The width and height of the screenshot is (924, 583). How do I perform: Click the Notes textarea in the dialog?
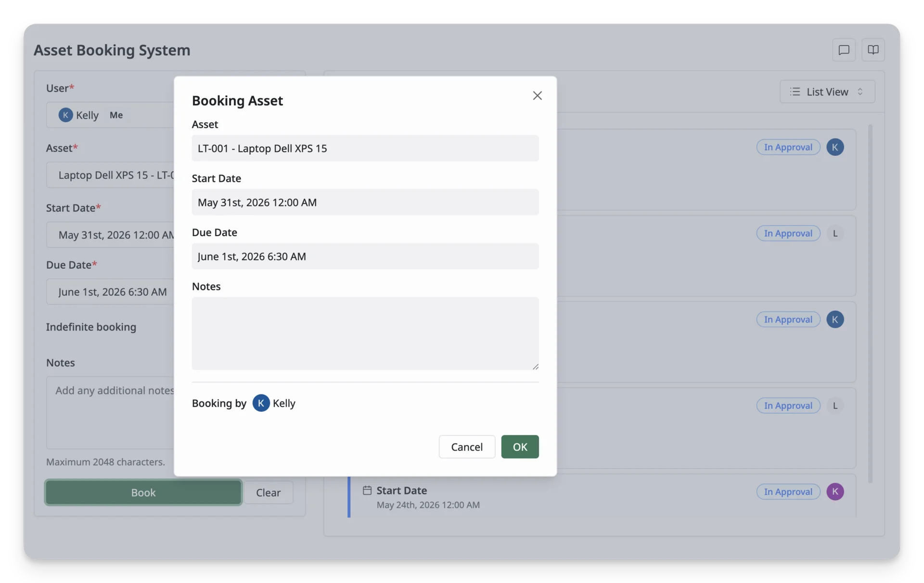pos(365,333)
